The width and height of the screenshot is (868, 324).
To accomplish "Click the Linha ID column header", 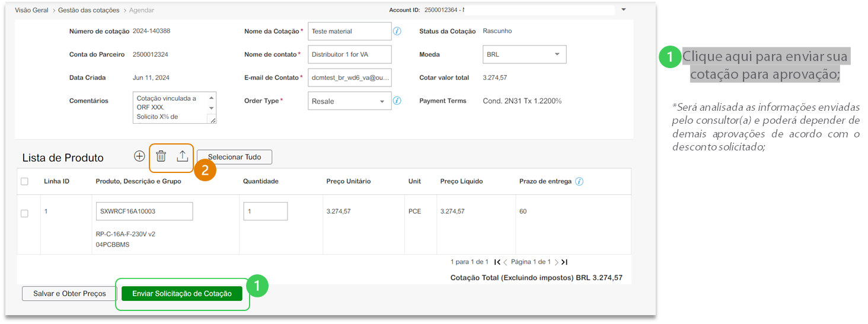I will tap(56, 181).
